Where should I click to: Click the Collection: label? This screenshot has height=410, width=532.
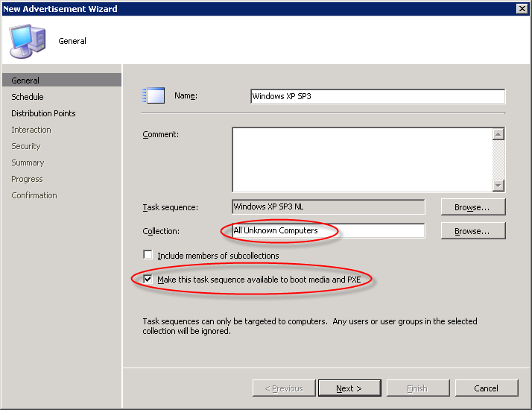click(161, 231)
